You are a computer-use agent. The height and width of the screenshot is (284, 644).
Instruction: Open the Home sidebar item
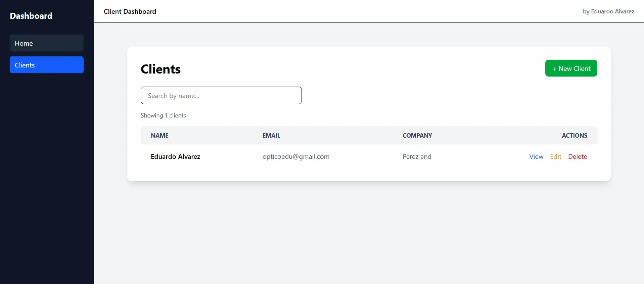pos(46,43)
